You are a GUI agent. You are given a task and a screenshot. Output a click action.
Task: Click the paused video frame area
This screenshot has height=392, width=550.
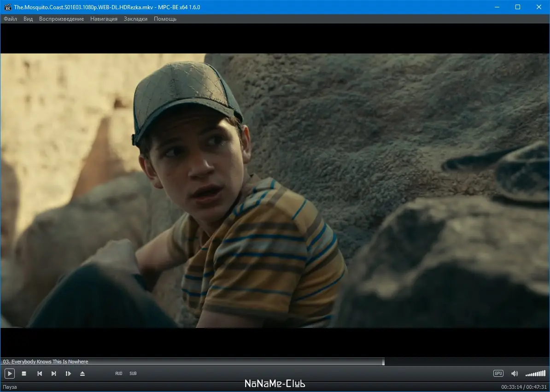(275, 190)
